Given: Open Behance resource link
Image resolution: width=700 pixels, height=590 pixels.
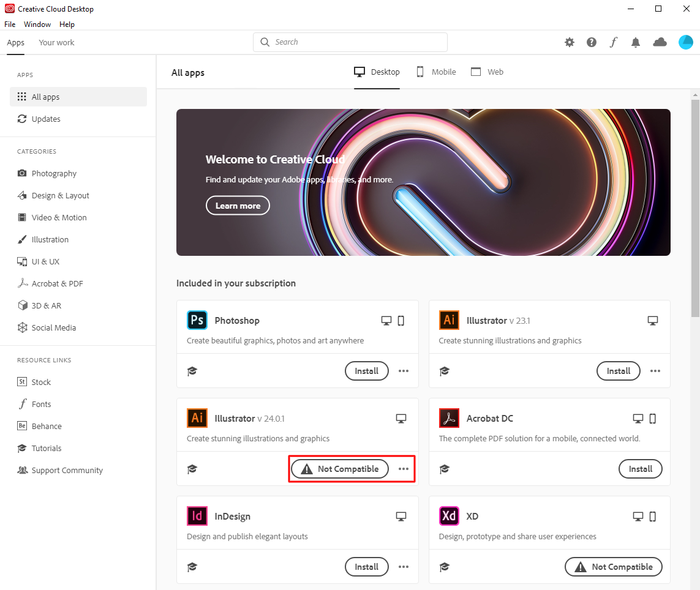Looking at the screenshot, I should pyautogui.click(x=47, y=426).
